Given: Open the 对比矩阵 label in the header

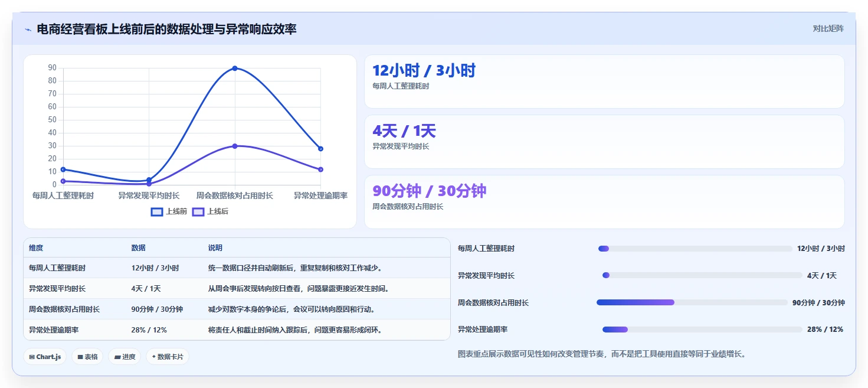Looking at the screenshot, I should 828,28.
